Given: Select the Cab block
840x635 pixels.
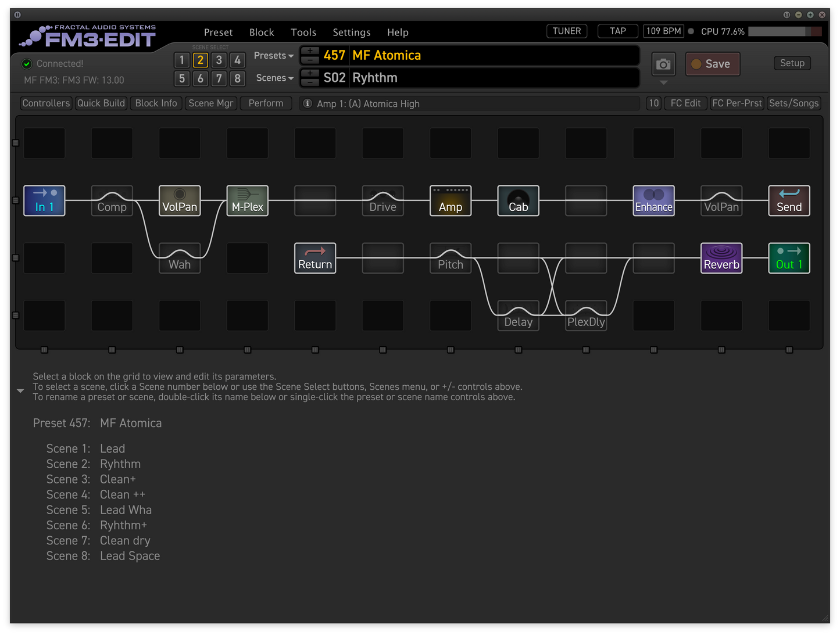Looking at the screenshot, I should pyautogui.click(x=519, y=200).
